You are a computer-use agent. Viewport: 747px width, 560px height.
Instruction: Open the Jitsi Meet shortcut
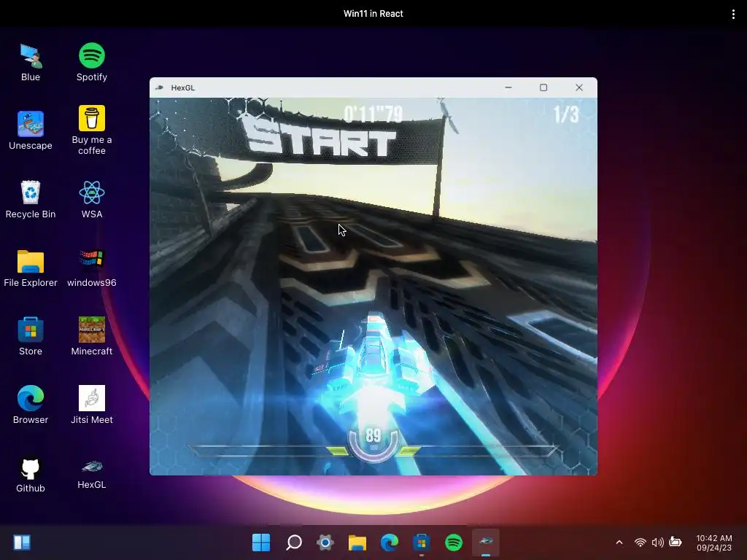pos(91,405)
